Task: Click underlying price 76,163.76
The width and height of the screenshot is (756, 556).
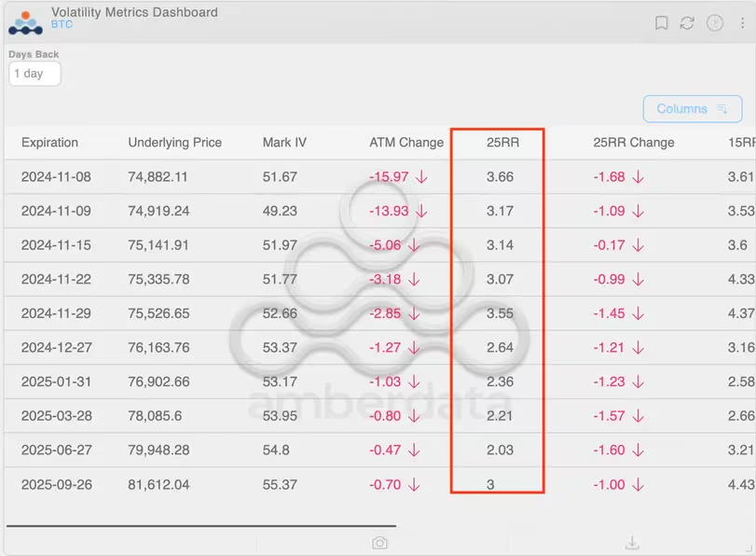Action: (158, 348)
